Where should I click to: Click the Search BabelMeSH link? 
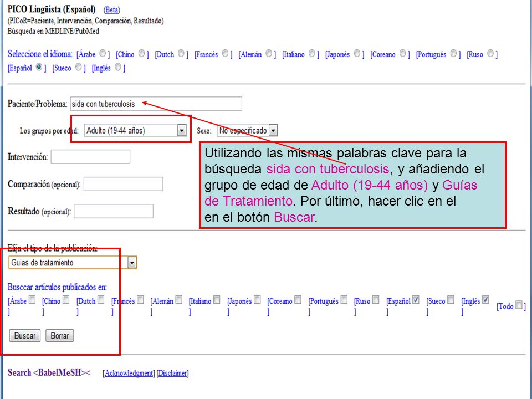pos(49,372)
